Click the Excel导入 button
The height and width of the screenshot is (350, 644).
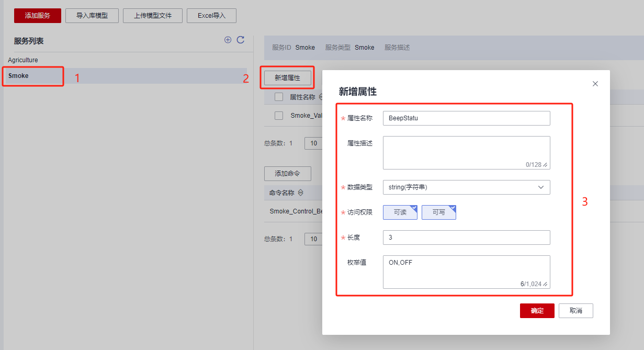point(211,16)
